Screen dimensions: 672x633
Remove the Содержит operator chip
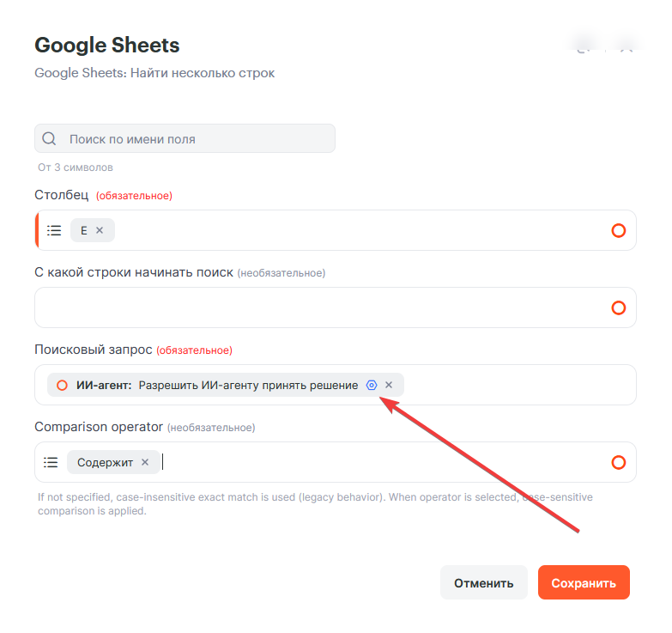[x=145, y=462]
